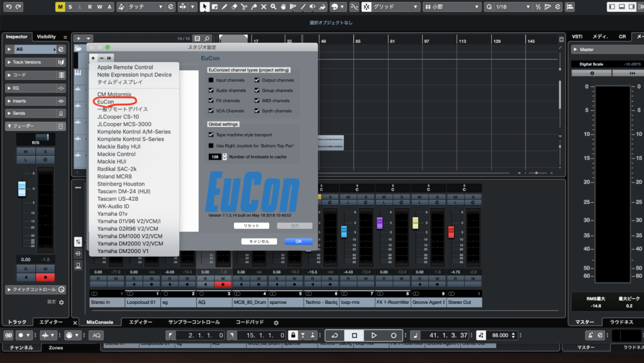The image size is (644, 363).
Task: Select the Mute speaker tool
Action: [311, 6]
